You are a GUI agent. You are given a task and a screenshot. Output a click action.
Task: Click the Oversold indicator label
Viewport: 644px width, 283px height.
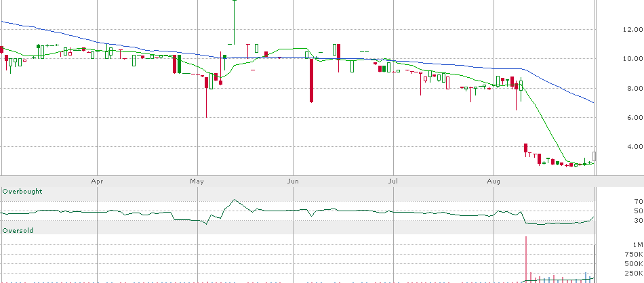[18, 230]
